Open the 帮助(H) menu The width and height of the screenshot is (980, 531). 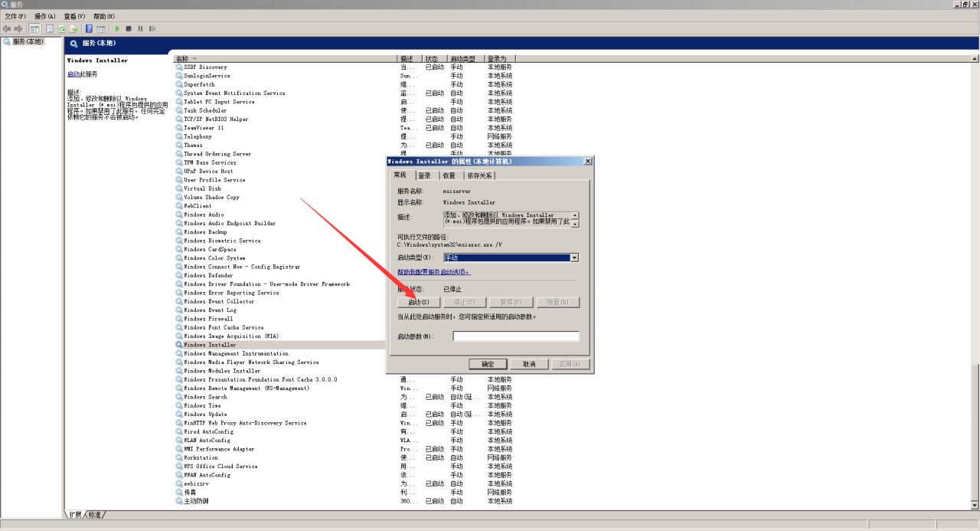click(104, 16)
